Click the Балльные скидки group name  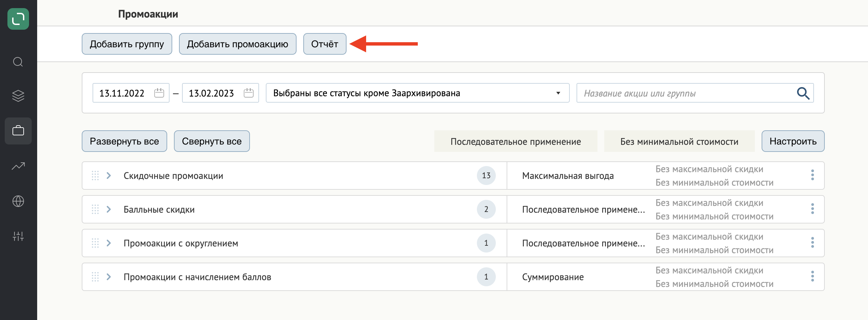(159, 210)
